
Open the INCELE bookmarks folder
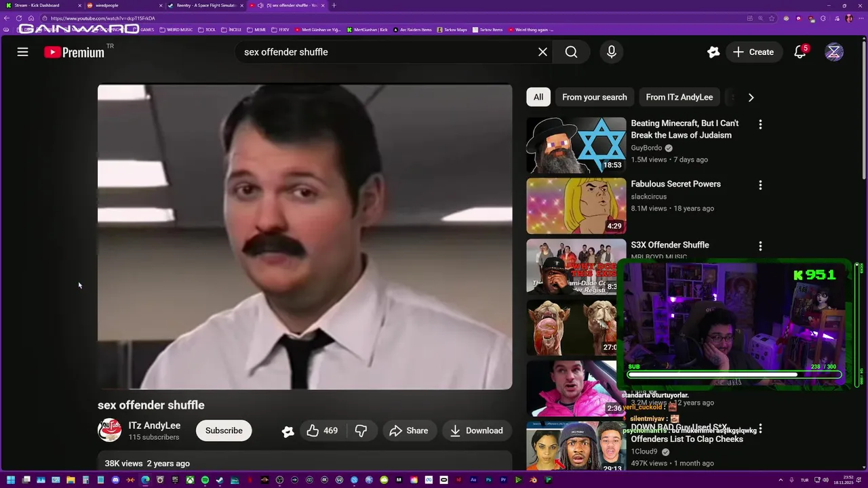[x=231, y=30]
